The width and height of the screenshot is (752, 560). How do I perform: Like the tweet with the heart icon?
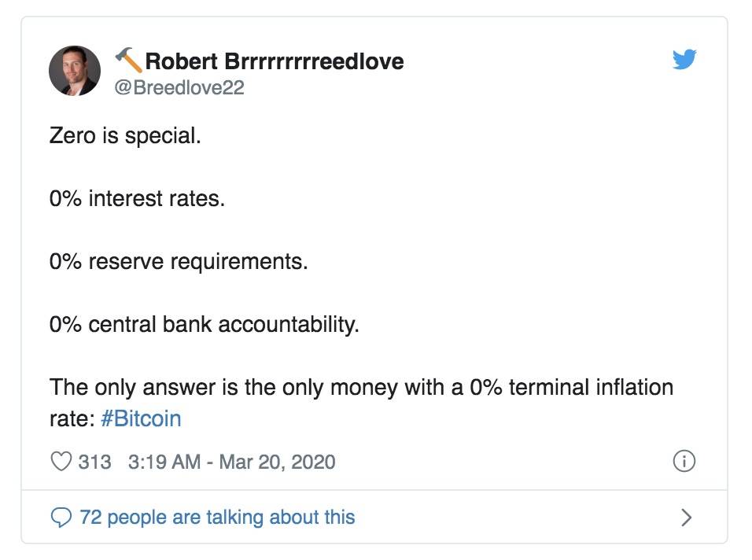(61, 462)
